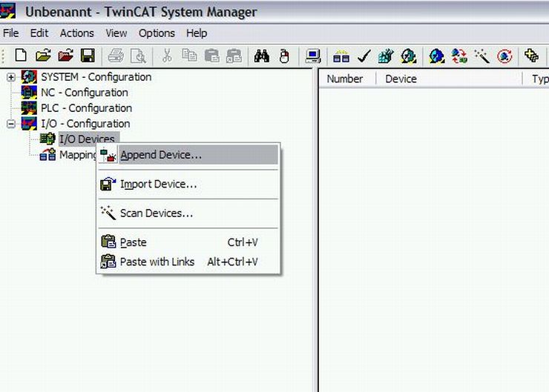Open the Actions menu
The image size is (549, 392).
[x=77, y=33]
